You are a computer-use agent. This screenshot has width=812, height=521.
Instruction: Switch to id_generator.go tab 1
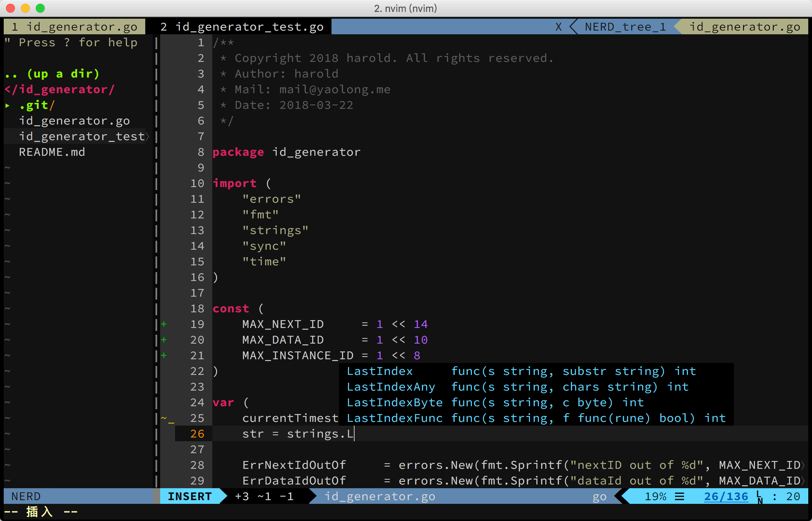(x=74, y=27)
